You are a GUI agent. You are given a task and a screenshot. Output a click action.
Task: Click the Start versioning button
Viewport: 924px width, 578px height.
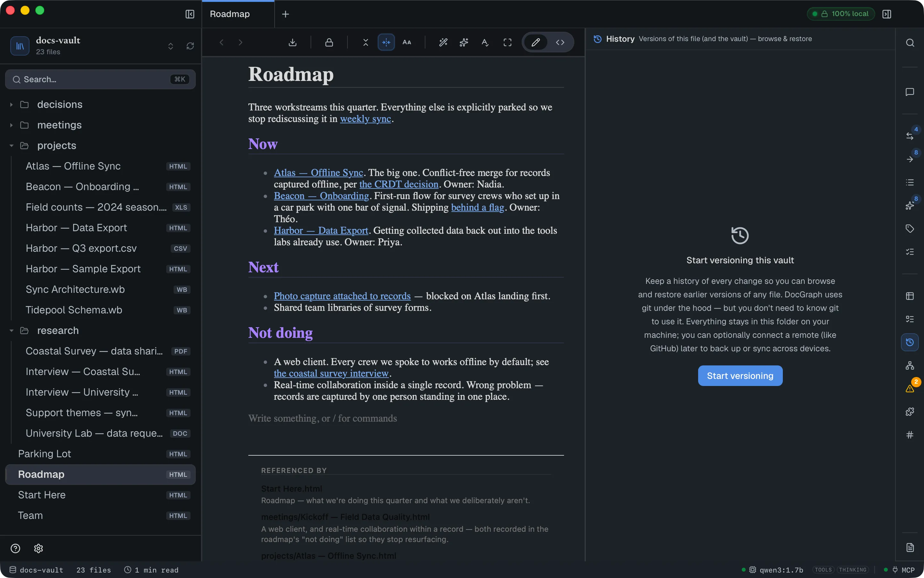740,376
